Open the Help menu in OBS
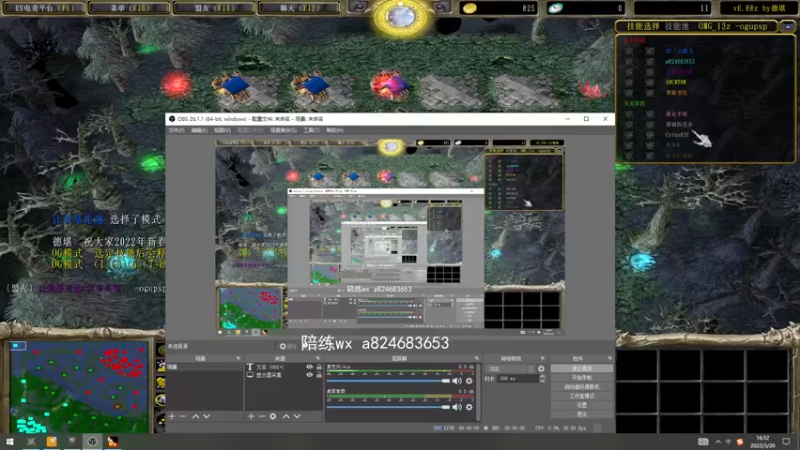Screen dimensions: 800x450 point(335,131)
